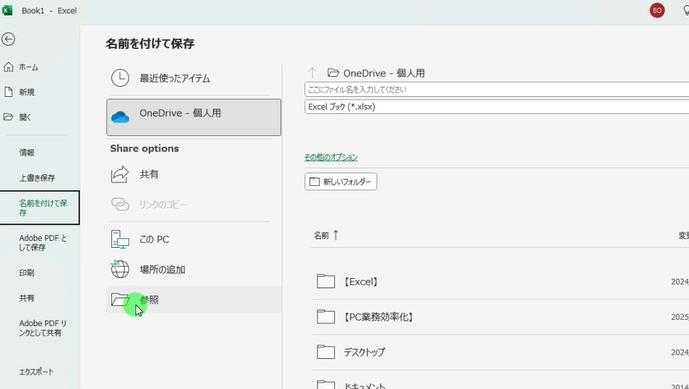Viewport: 689px width, 389px height.
Task: Open the 印刷 page
Action: pos(26,273)
